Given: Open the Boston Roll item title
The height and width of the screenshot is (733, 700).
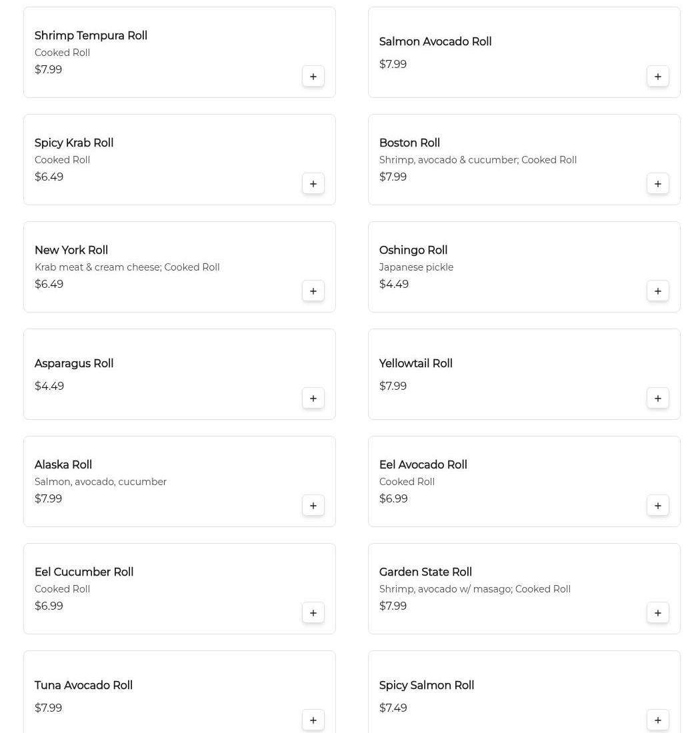Looking at the screenshot, I should [409, 143].
